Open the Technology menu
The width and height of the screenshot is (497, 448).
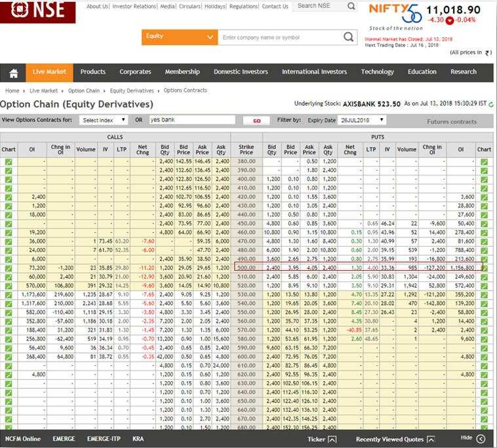[x=377, y=72]
